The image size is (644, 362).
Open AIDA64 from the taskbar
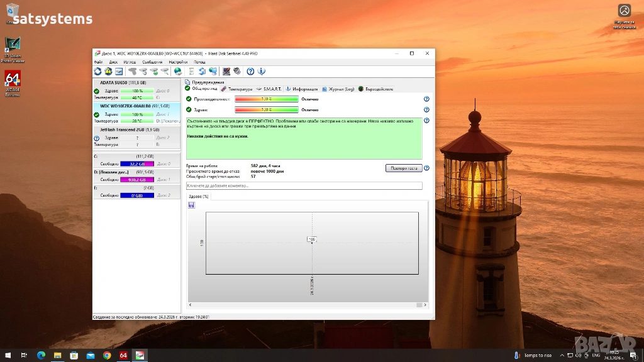click(123, 356)
